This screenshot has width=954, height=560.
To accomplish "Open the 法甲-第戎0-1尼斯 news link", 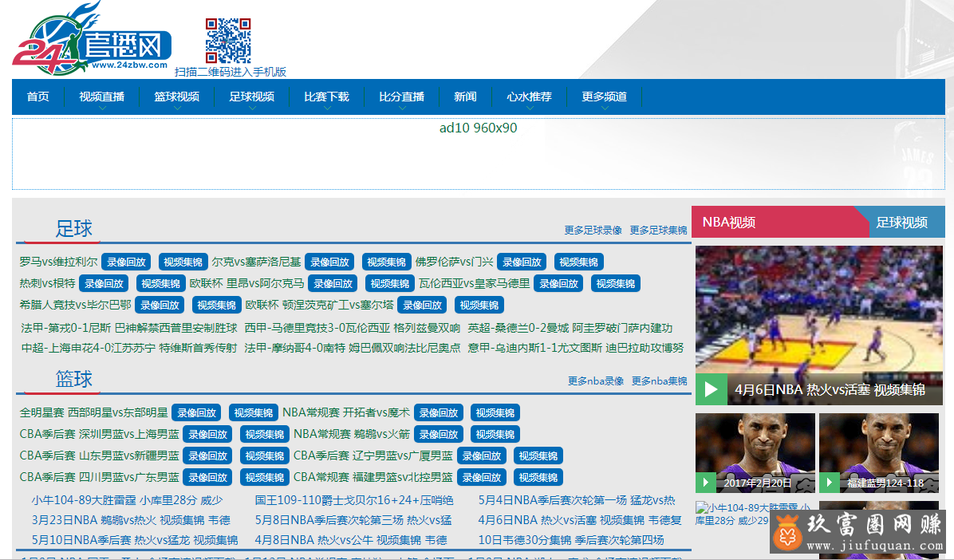I will 129,328.
